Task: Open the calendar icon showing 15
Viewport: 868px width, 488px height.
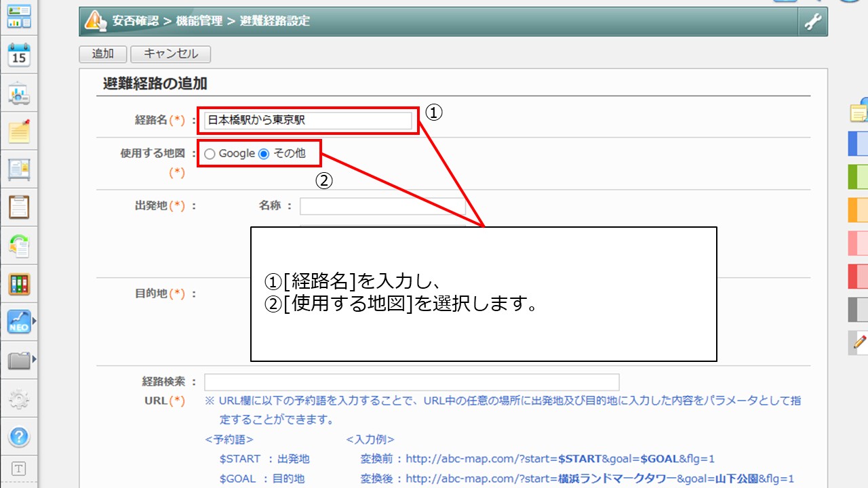Action: point(19,56)
